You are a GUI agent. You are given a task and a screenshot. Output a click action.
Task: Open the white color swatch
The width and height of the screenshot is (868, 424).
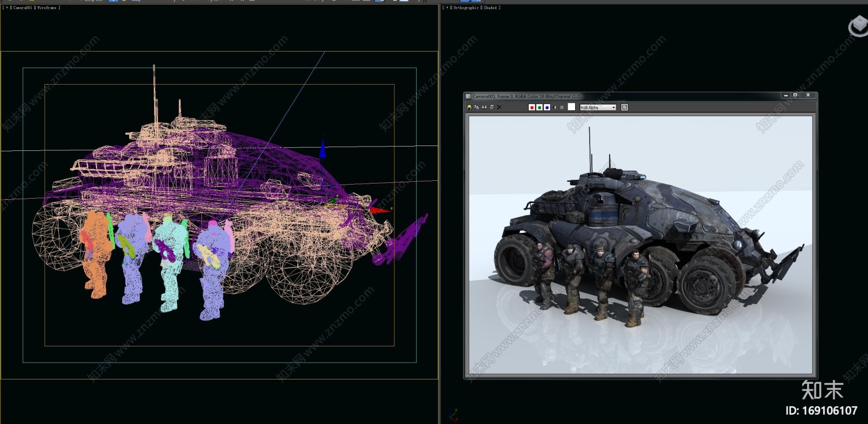point(571,107)
